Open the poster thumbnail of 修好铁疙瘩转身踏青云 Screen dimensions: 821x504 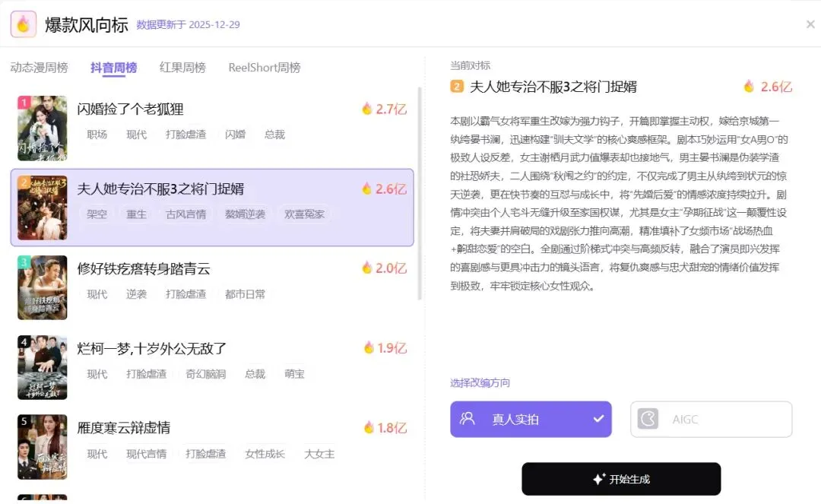tap(43, 287)
